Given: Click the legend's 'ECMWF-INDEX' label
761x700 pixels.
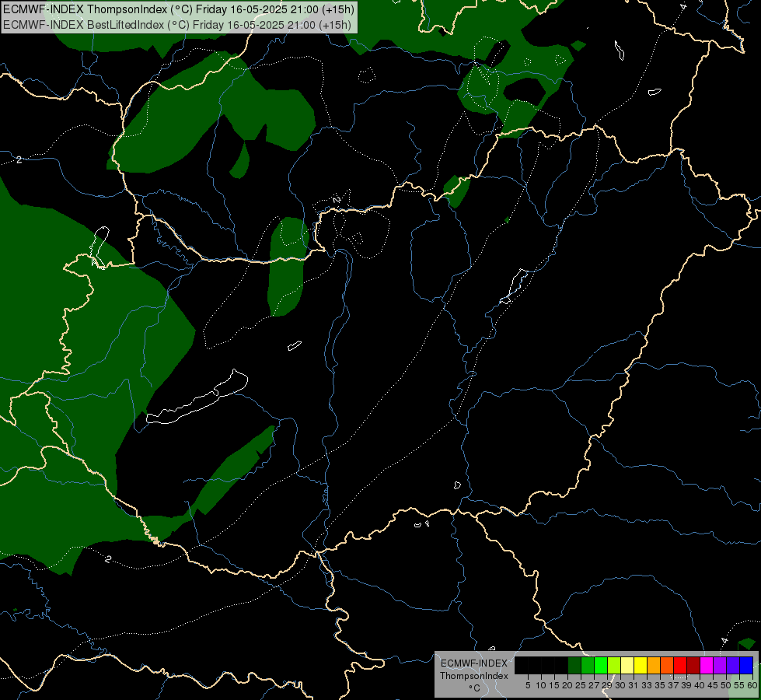Looking at the screenshot, I should tap(474, 663).
